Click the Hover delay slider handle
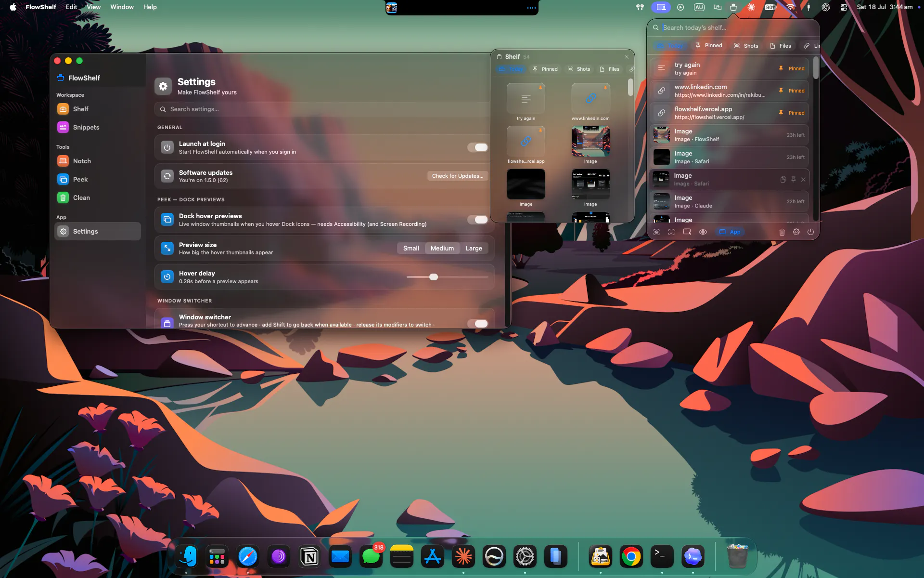The height and width of the screenshot is (578, 924). [434, 277]
